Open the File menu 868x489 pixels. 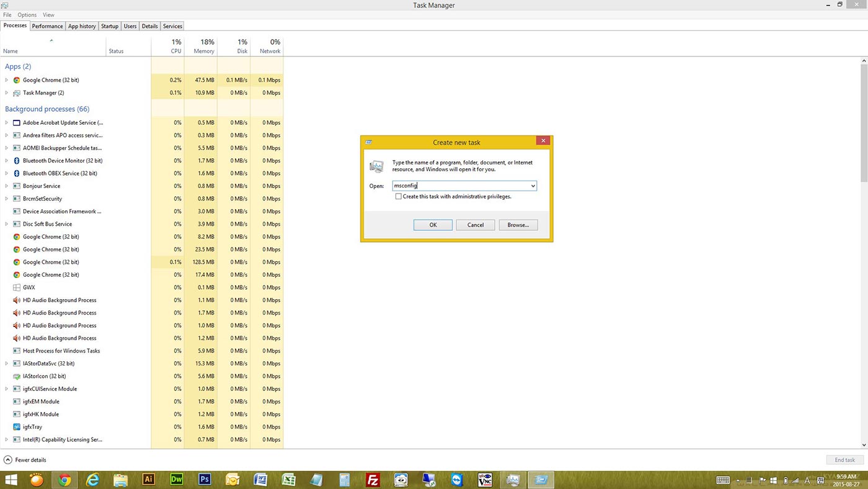7,15
